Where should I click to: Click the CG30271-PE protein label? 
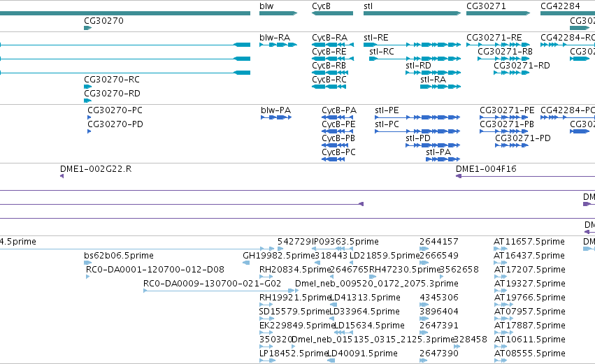click(x=507, y=110)
